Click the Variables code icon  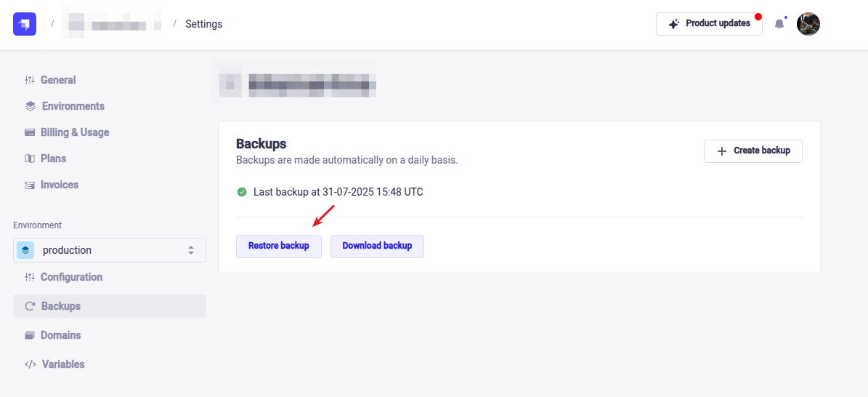point(31,364)
